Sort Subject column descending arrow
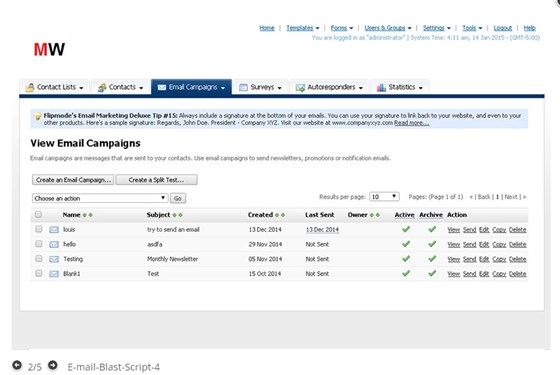Screen dimensions: 560x375 [180, 215]
